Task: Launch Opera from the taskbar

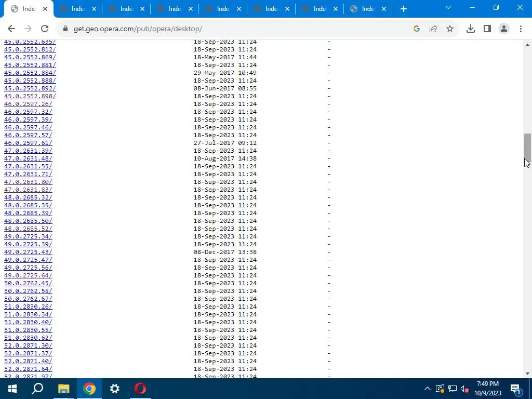Action: [x=140, y=389]
